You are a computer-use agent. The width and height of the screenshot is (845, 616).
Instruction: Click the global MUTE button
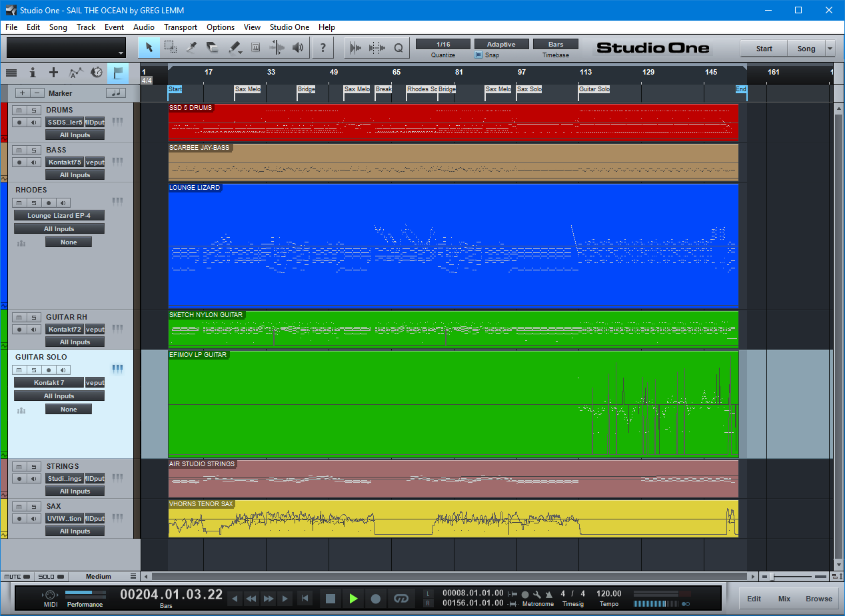pos(17,577)
